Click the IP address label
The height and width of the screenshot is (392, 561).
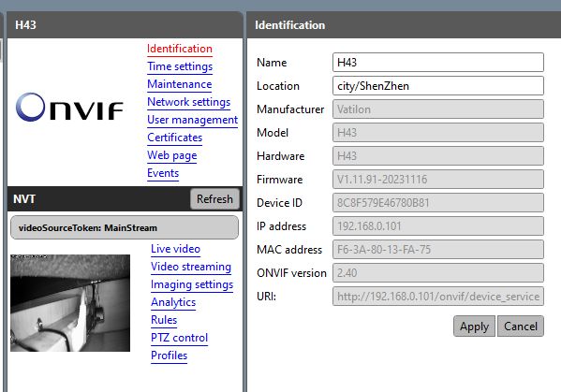tap(281, 226)
